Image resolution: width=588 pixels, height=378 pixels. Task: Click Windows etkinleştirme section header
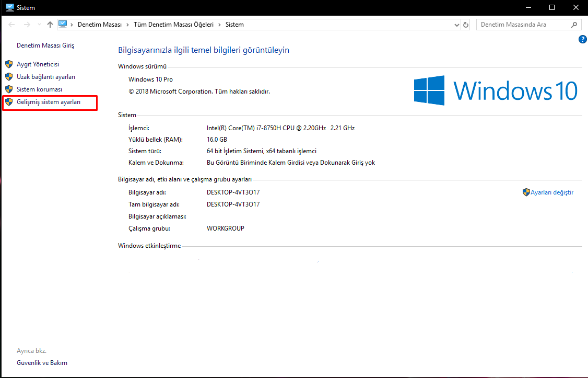(x=149, y=246)
